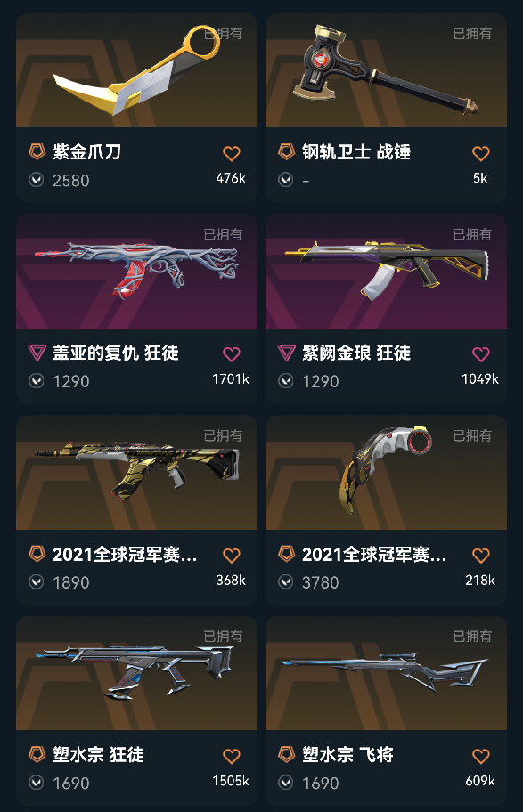
Task: Click the orange tier icon beside 钢轨卫士 战锤
Action: tap(286, 151)
